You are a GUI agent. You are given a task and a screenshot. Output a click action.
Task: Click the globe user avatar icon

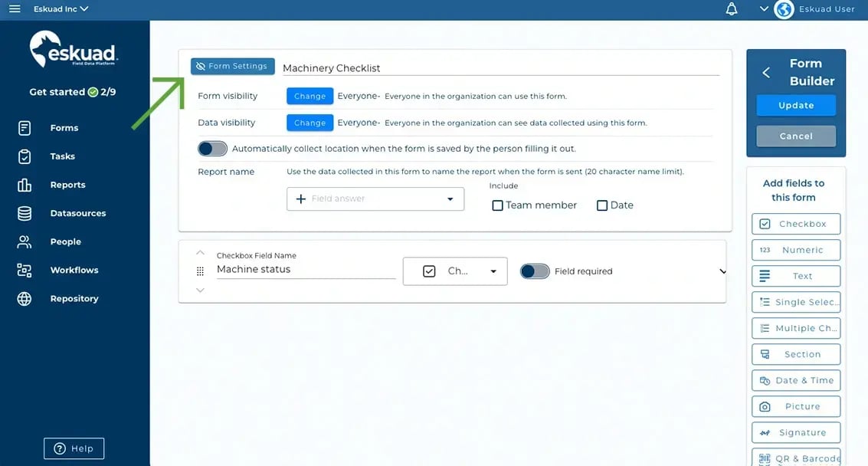[x=784, y=9]
